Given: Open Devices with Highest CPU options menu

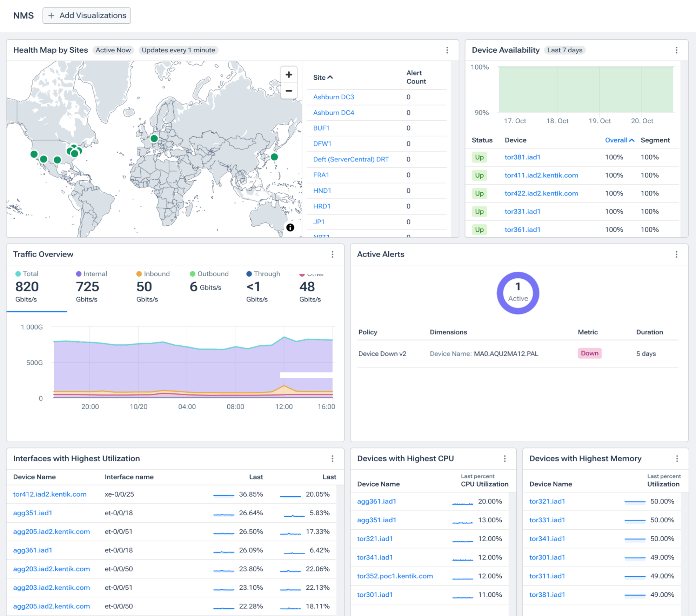Looking at the screenshot, I should (504, 458).
